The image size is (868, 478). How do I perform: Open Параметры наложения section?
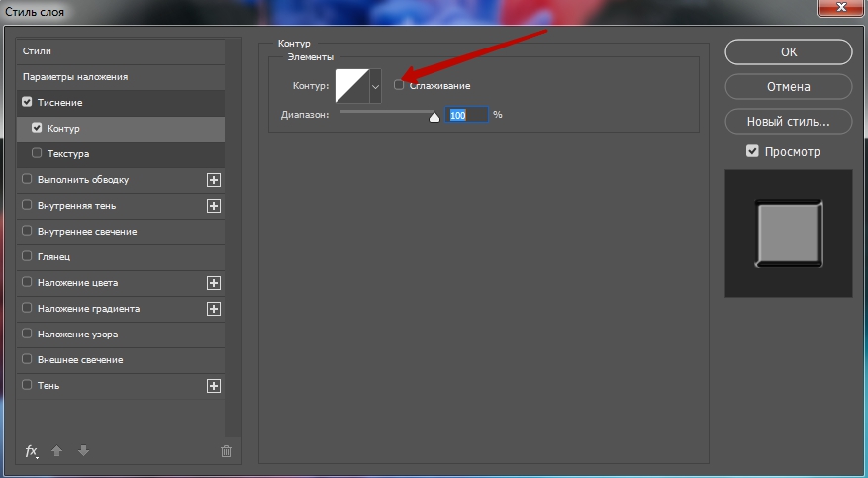(x=121, y=77)
